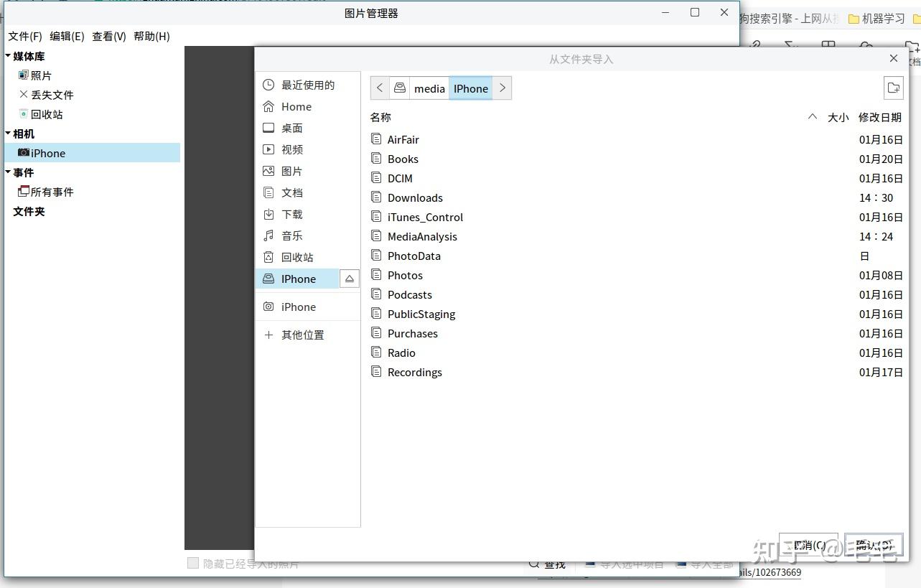Select the PhotoData folder row
Image resolution: width=921 pixels, height=588 pixels.
tap(637, 256)
